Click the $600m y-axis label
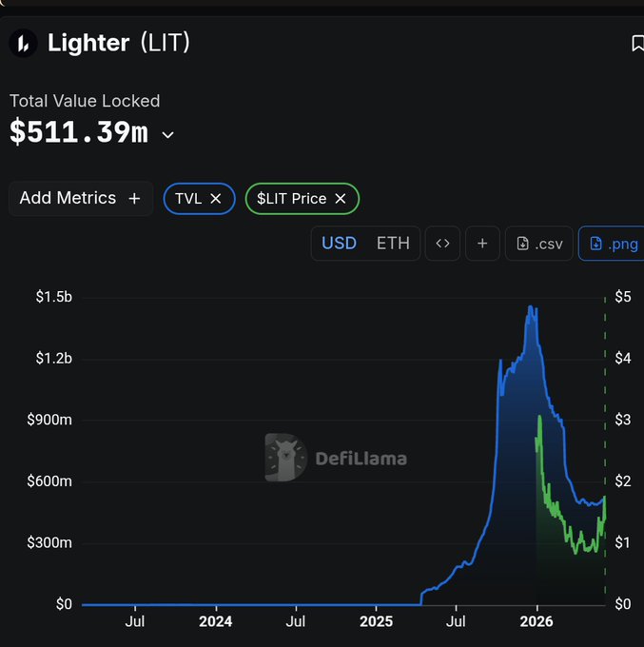 tap(49, 481)
